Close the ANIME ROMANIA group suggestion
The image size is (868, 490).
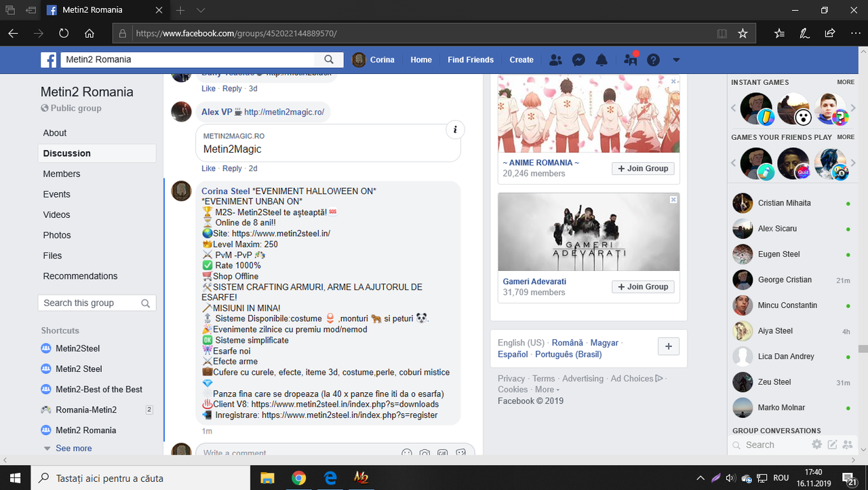coord(673,81)
